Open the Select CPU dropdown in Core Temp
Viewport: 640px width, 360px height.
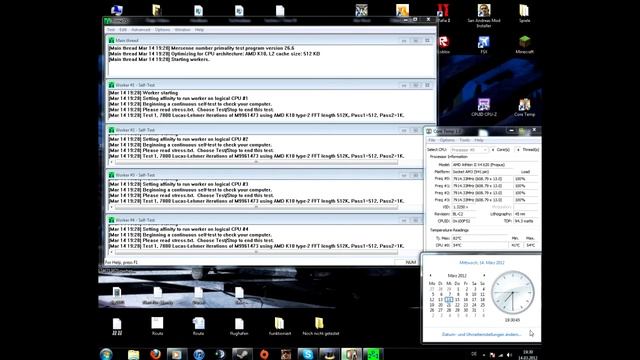tap(469, 150)
